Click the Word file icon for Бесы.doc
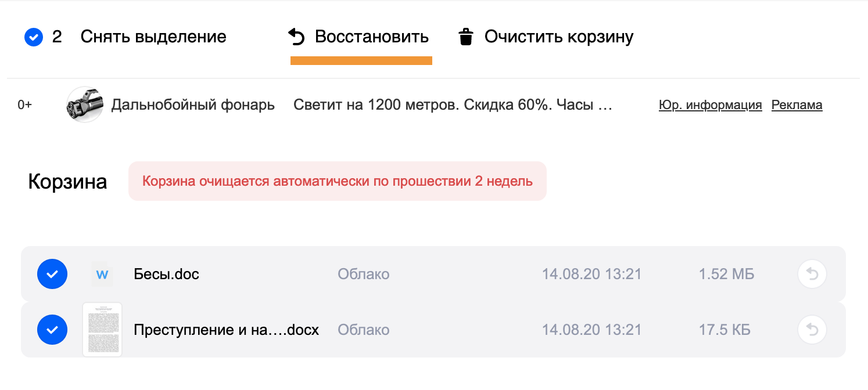 [102, 275]
